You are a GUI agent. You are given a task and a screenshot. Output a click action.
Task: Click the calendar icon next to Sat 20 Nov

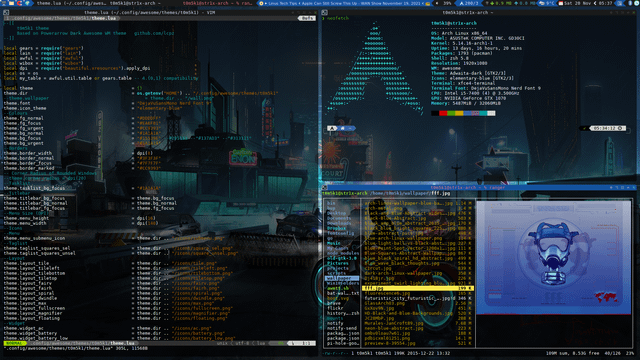click(561, 3)
